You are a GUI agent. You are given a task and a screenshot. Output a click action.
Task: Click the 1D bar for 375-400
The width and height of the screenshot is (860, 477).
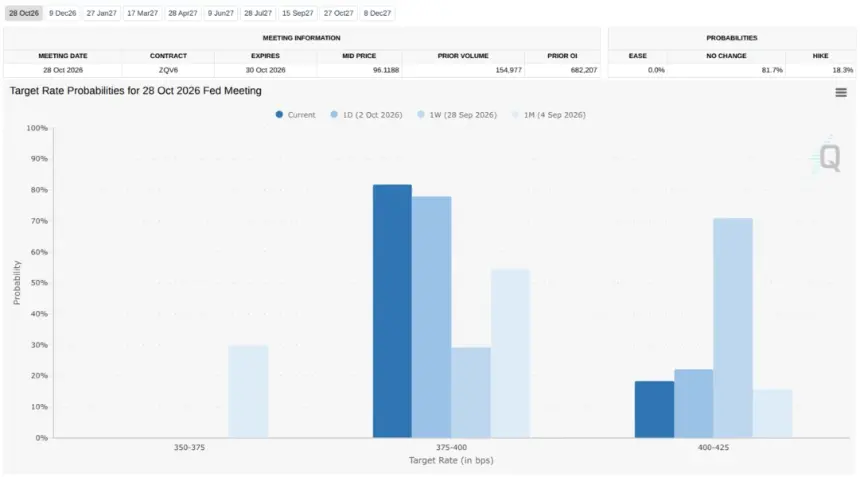(x=432, y=317)
